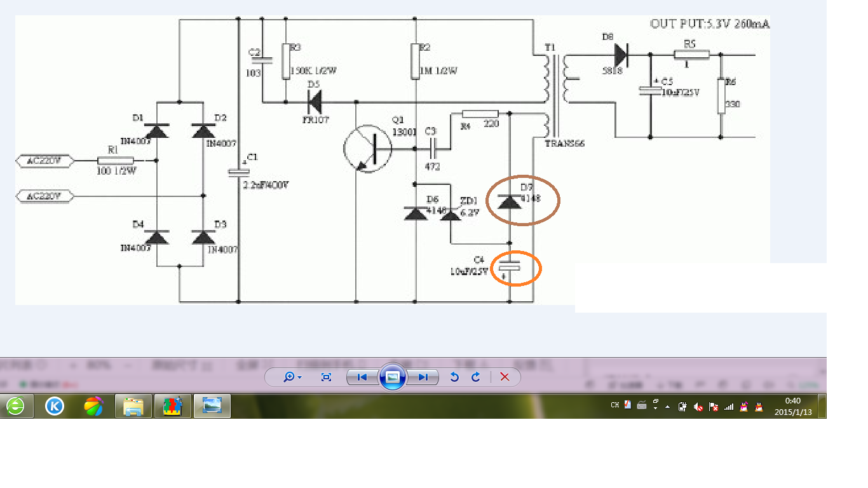
Task: Show hidden tray icons arrow
Action: [667, 406]
